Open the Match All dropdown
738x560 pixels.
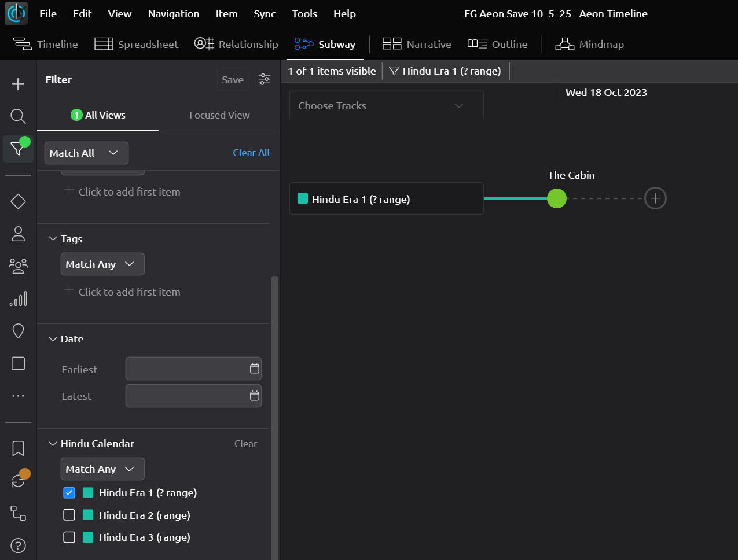point(86,153)
